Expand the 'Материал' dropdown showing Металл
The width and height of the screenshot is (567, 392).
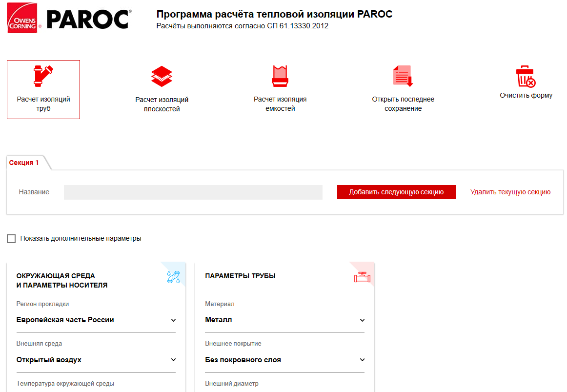284,320
